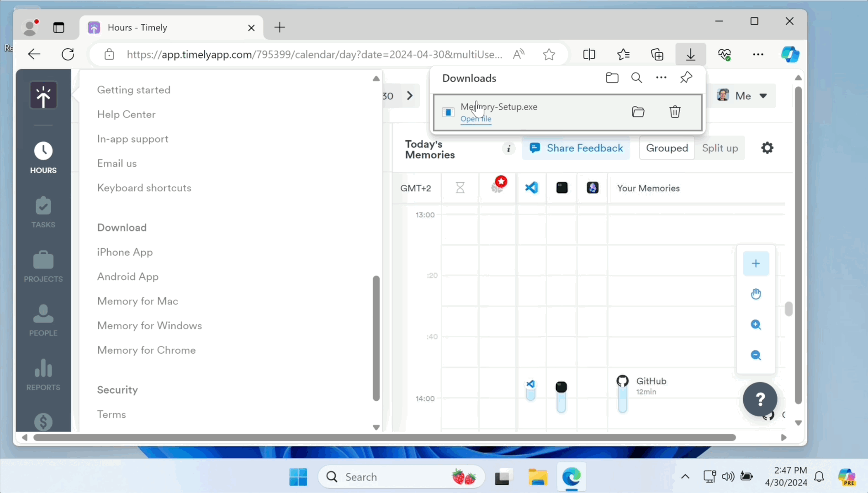This screenshot has height=493, width=868.
Task: Click the plus button to add a calendar entry
Action: coord(756,263)
